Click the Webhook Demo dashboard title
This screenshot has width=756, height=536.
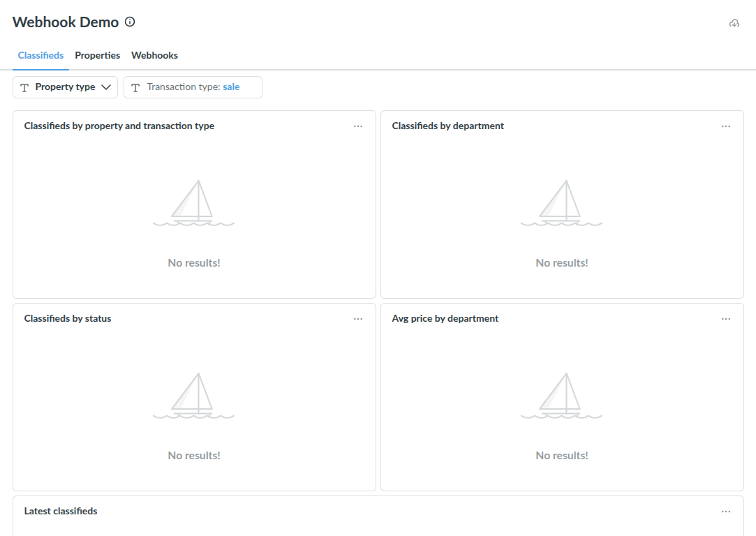click(x=66, y=22)
